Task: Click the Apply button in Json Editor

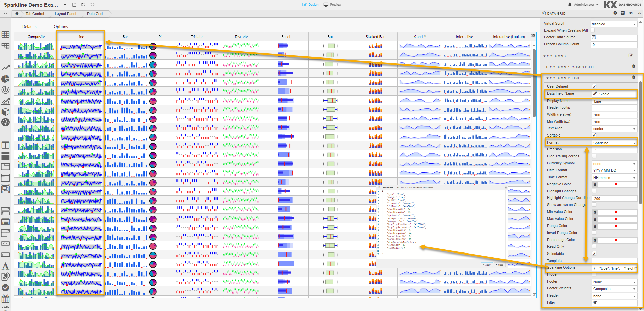Action: (x=486, y=265)
